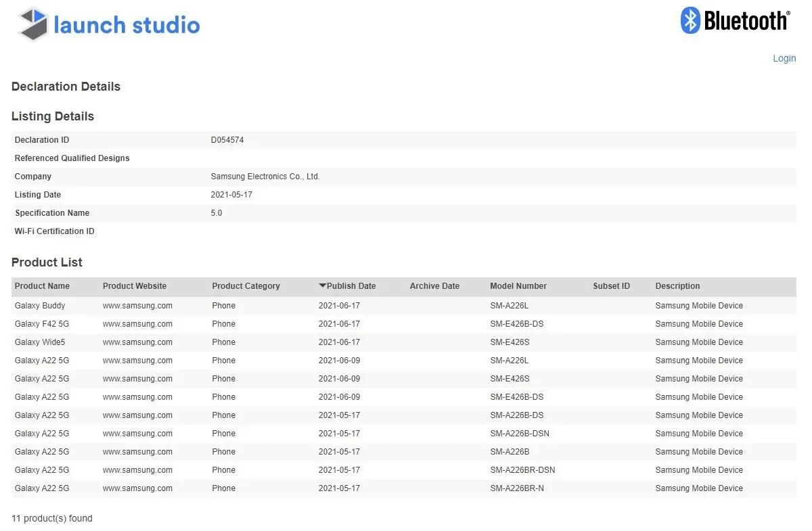Sort by Product Website column header
812x531 pixels.
(135, 286)
